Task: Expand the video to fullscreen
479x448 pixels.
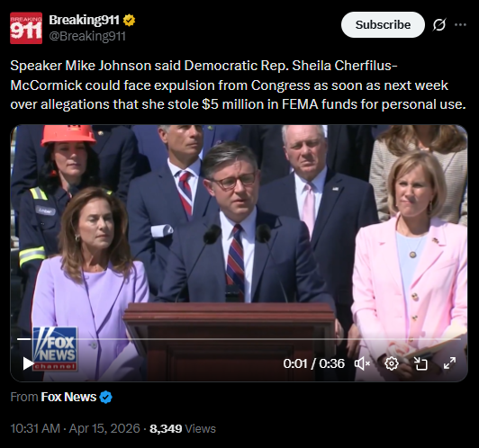Action: [449, 363]
